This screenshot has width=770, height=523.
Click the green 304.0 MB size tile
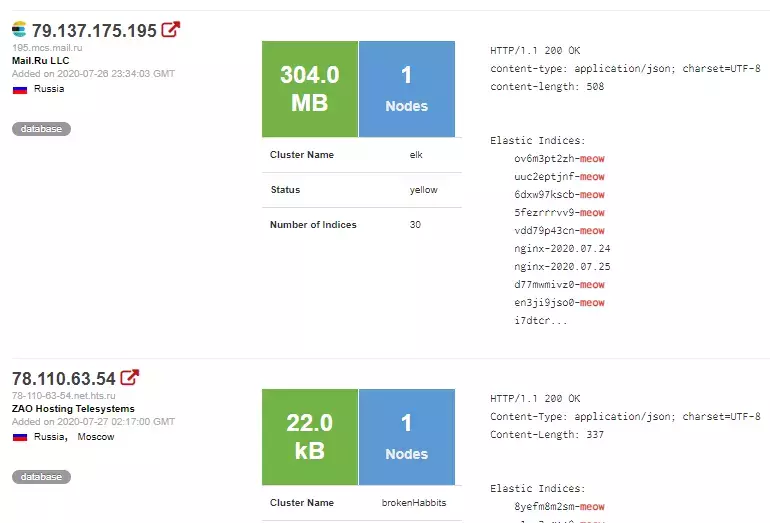[310, 89]
